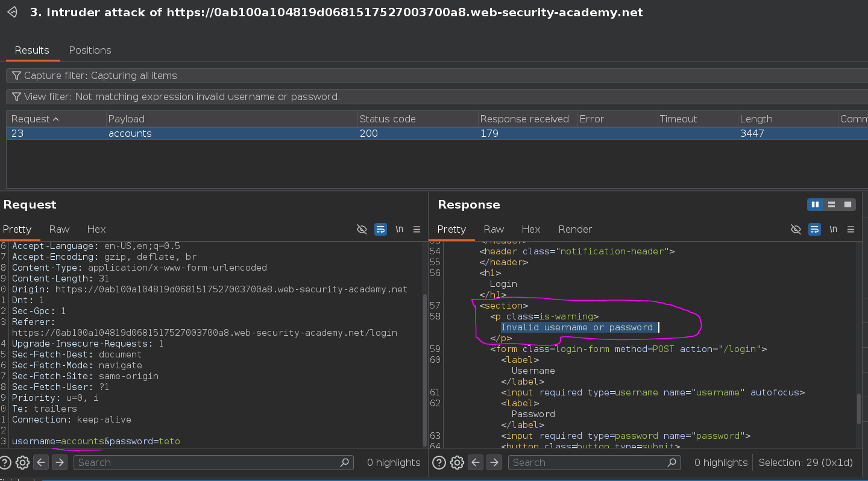Click the header class="notification-header" line
Viewport: 868px width, 481px height.
(577, 251)
